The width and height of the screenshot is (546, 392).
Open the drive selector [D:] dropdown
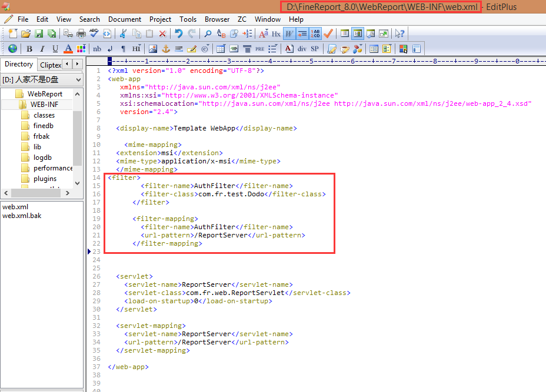pyautogui.click(x=42, y=80)
